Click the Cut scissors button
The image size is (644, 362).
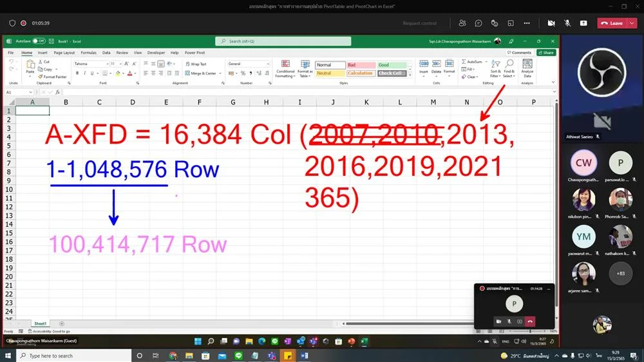(x=44, y=62)
